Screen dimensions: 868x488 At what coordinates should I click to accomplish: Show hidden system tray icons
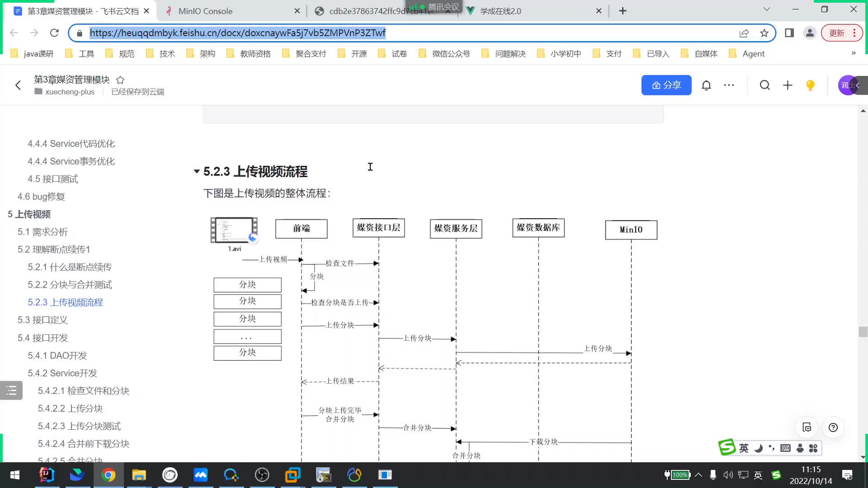698,474
